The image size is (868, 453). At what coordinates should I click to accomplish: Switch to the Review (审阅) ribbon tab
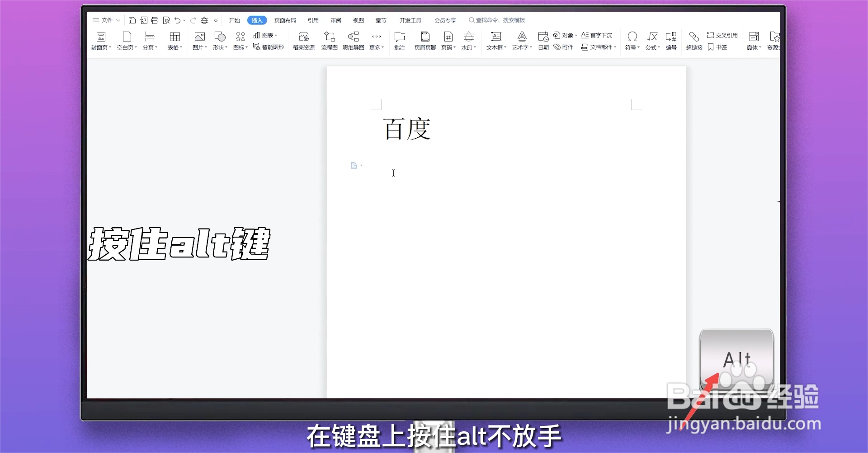click(335, 20)
